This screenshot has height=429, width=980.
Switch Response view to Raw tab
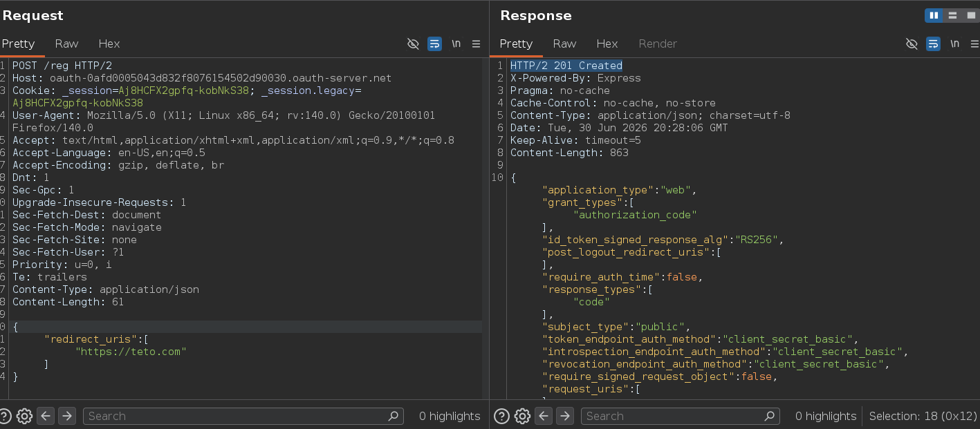pos(565,44)
